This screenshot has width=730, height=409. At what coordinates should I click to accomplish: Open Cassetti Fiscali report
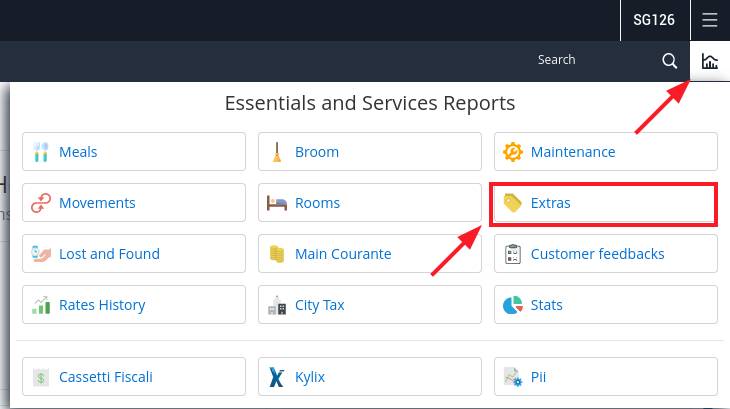[x=134, y=377]
